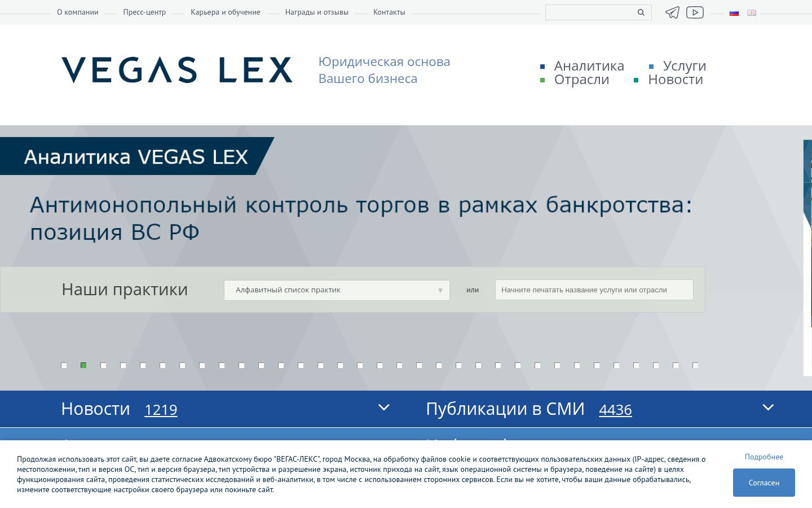
Task: Open Карьера и обучение menu item
Action: (x=226, y=12)
